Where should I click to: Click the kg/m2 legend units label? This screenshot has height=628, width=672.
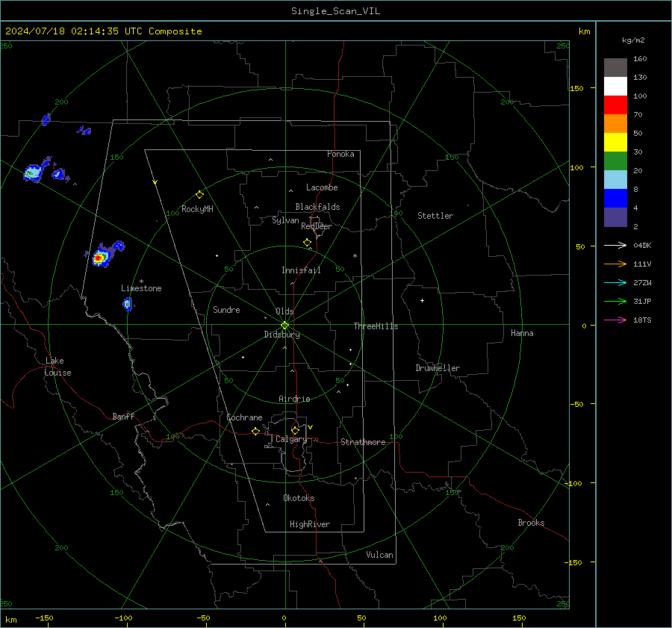633,40
